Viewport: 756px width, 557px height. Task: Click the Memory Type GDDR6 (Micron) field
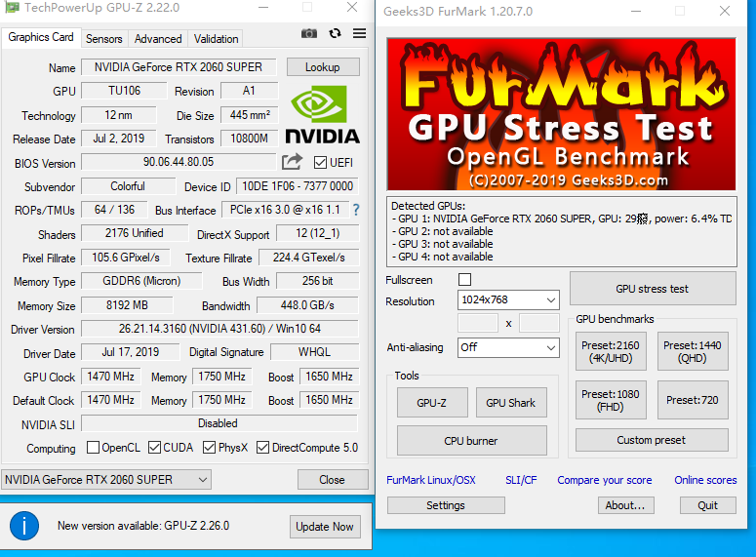click(141, 281)
